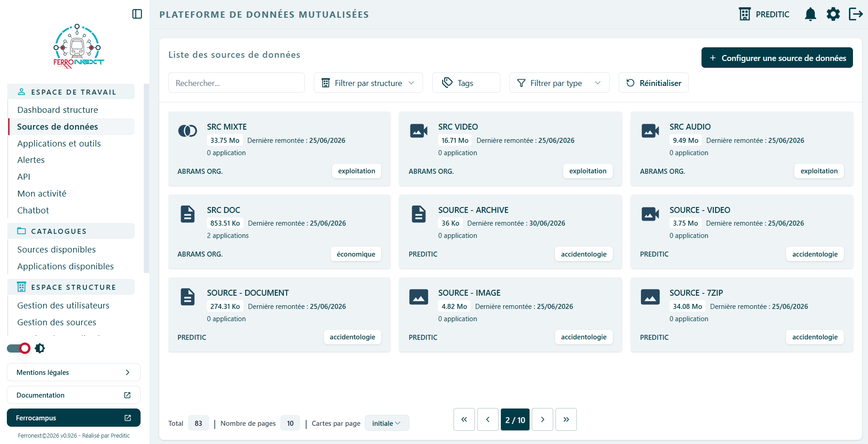Viewport: 868px width, 444px height.
Task: Click SOURCE - ARCHIVE file icon
Action: [x=419, y=214]
